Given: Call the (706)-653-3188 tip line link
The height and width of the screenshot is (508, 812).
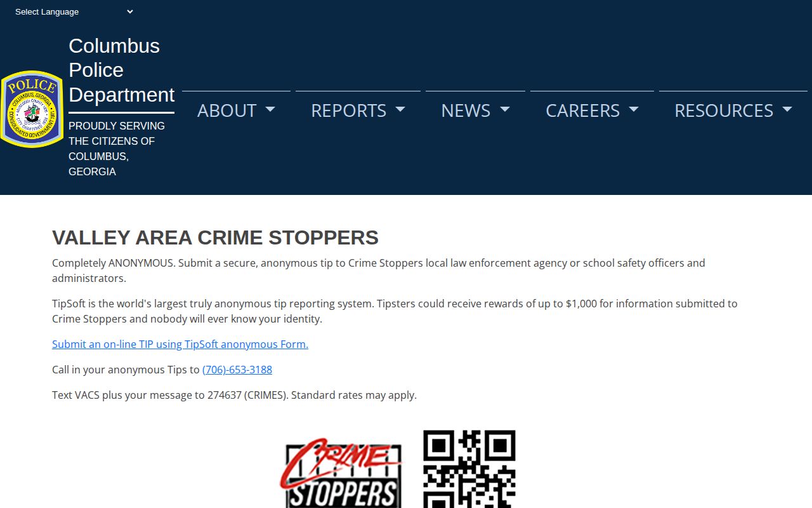Looking at the screenshot, I should click(x=237, y=370).
